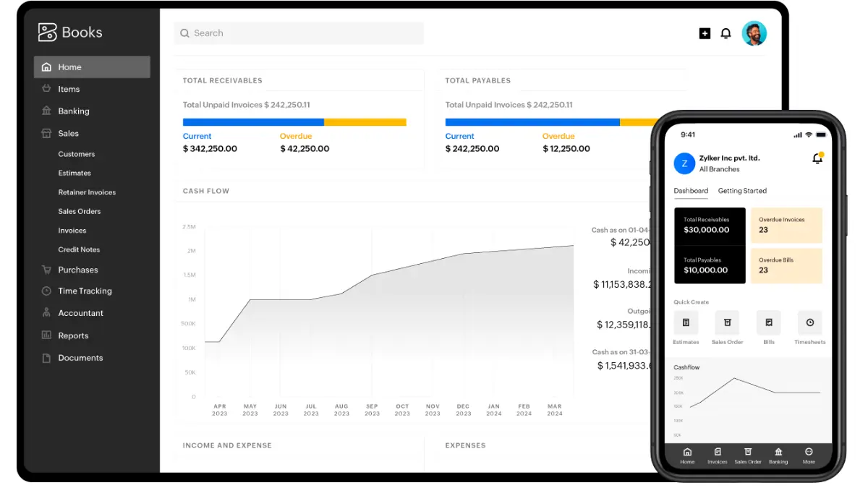Open Credit Notes under Sales
Viewport: 868px width, 488px height.
[79, 249]
